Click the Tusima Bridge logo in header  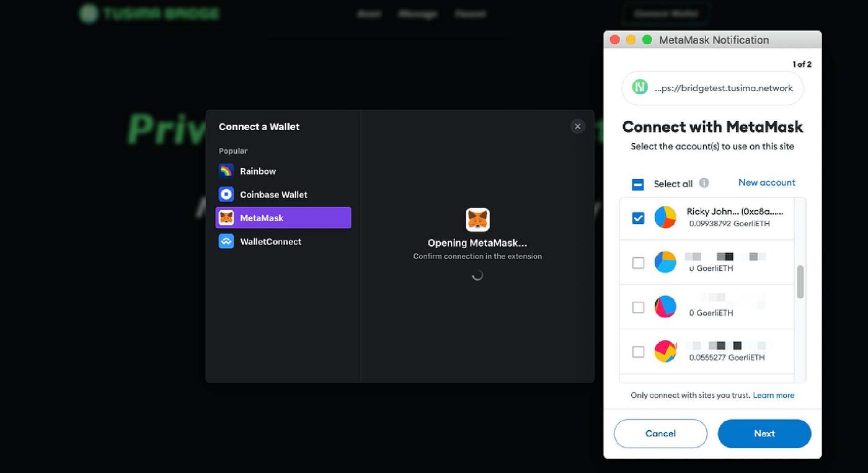click(149, 13)
